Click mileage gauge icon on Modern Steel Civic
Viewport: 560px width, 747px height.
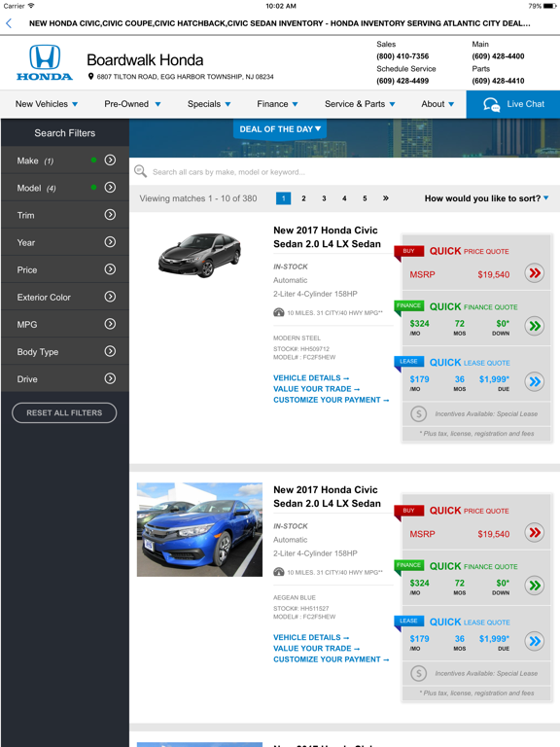tap(279, 312)
